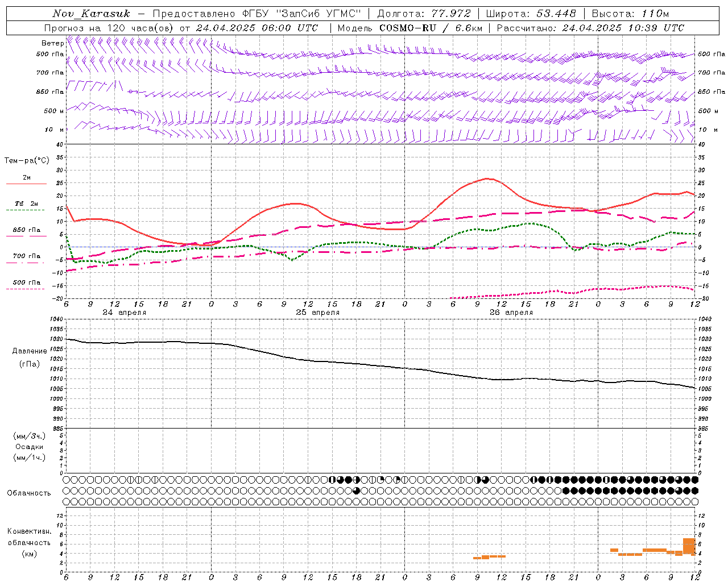Click 'Рассчитано: 24.04.2025 10:39 UTC' text

click(x=590, y=28)
